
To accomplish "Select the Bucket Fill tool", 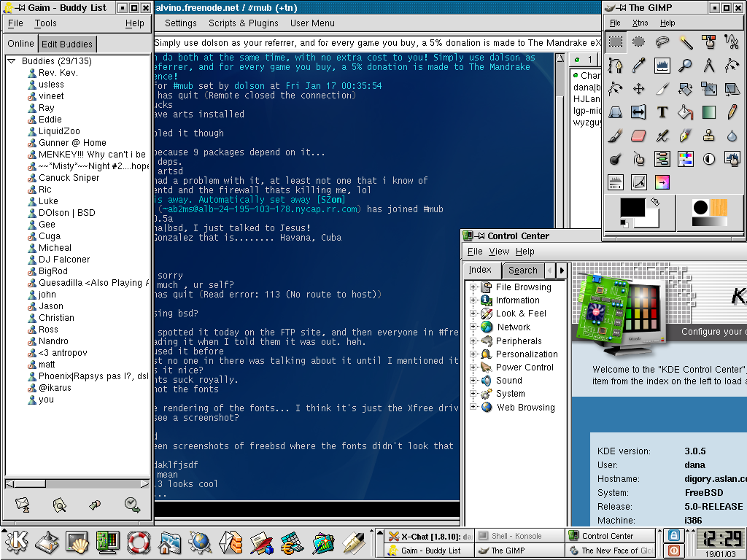I will coord(686,112).
